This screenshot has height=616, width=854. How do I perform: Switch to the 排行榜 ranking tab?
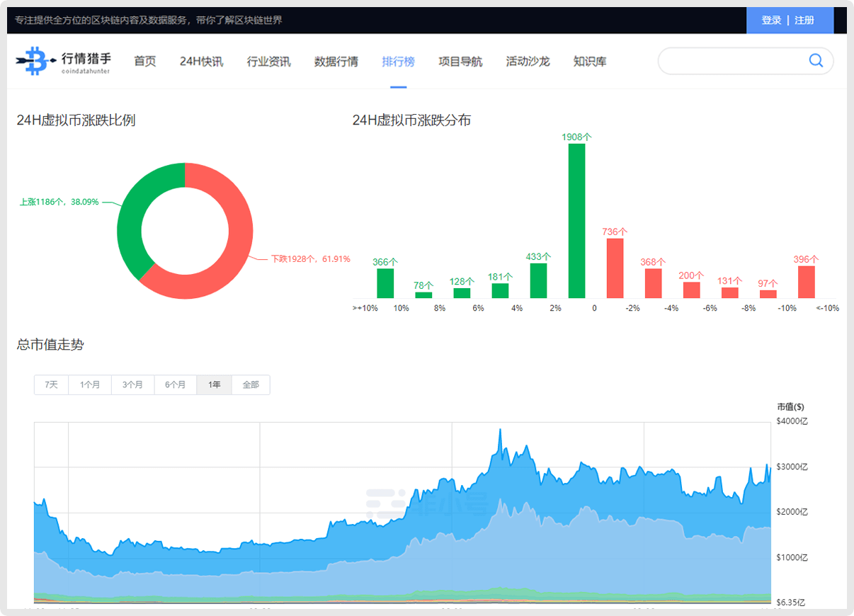pyautogui.click(x=398, y=62)
